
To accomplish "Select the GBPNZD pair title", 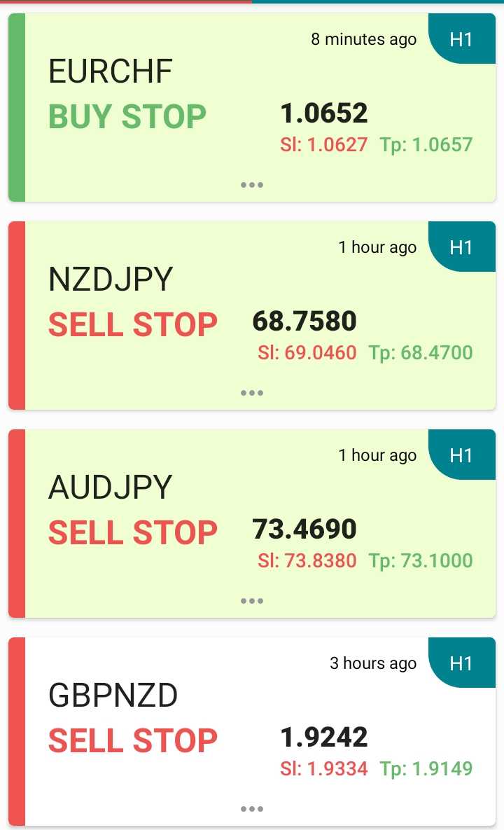I will point(113,696).
